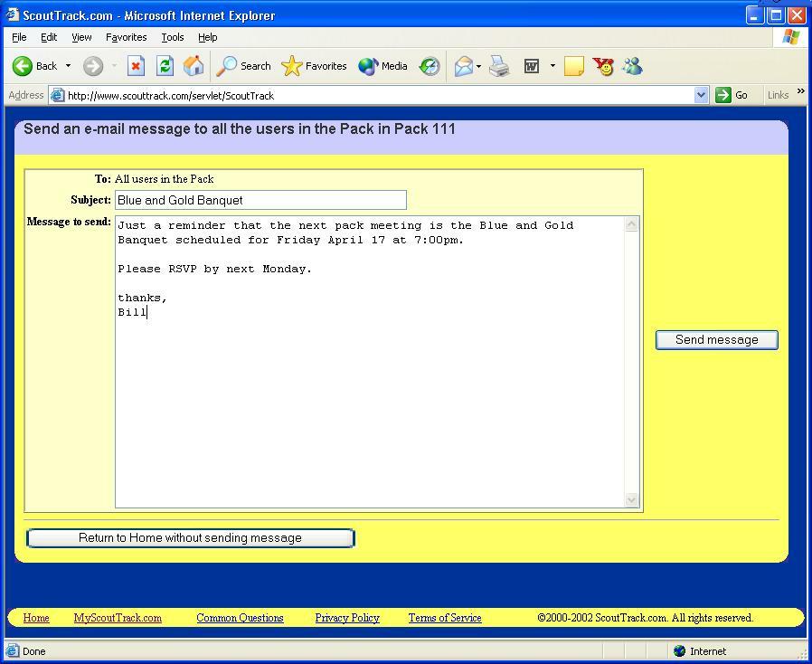Image resolution: width=812 pixels, height=664 pixels.
Task: Go to the browser Home page icon
Action: [x=194, y=66]
